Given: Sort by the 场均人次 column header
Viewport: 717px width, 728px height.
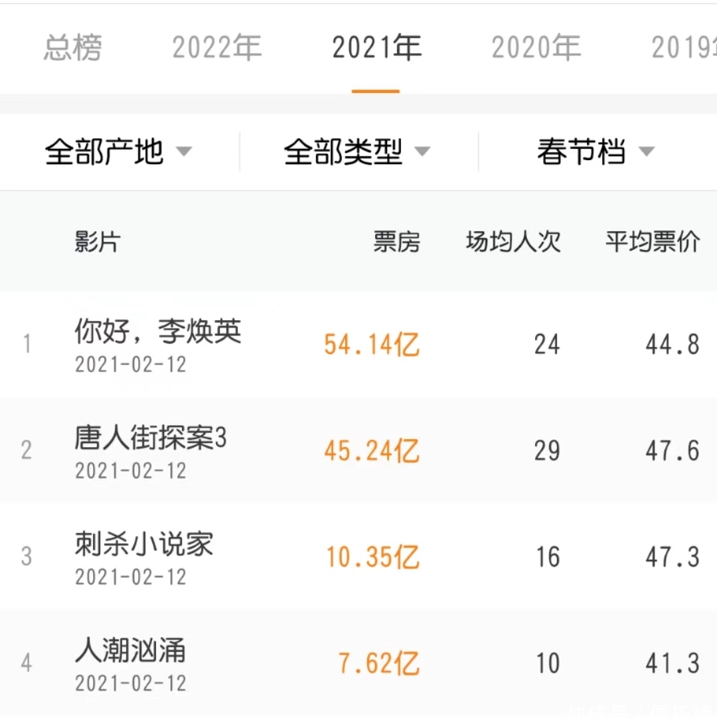Looking at the screenshot, I should click(x=513, y=243).
